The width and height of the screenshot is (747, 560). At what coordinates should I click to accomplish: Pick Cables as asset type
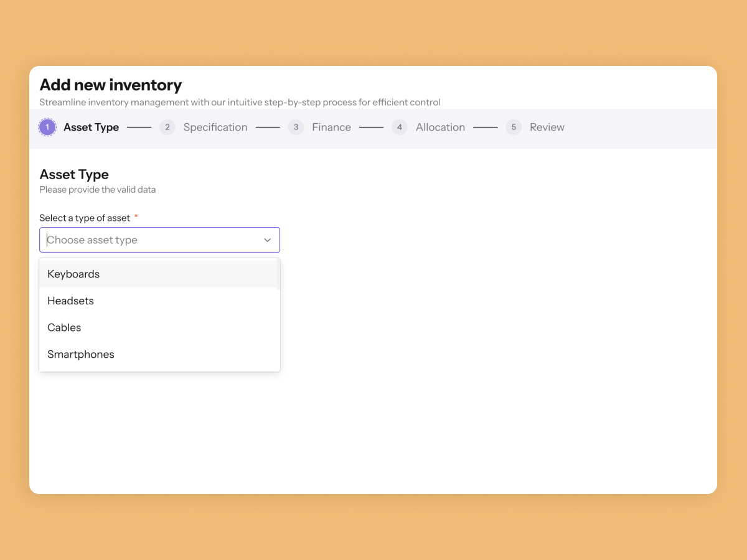(x=64, y=328)
